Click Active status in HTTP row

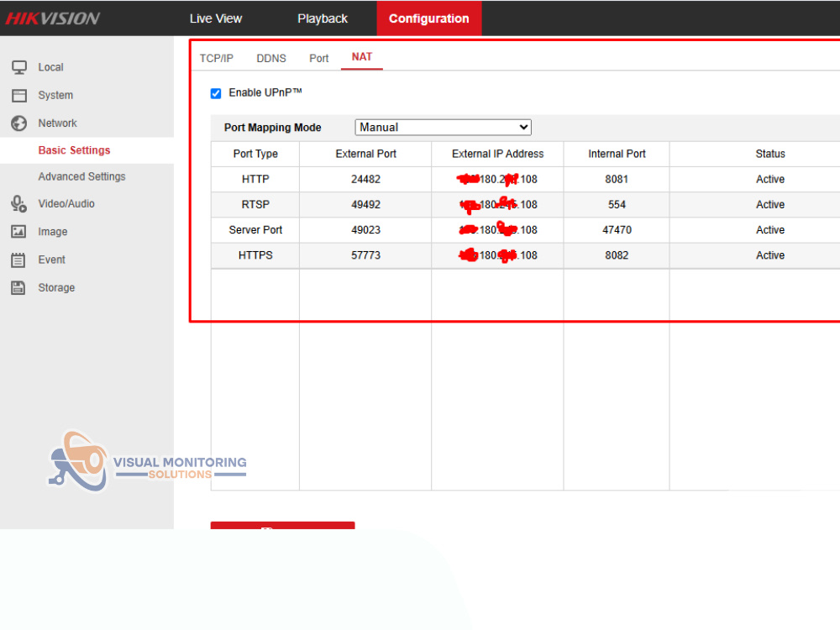click(770, 180)
